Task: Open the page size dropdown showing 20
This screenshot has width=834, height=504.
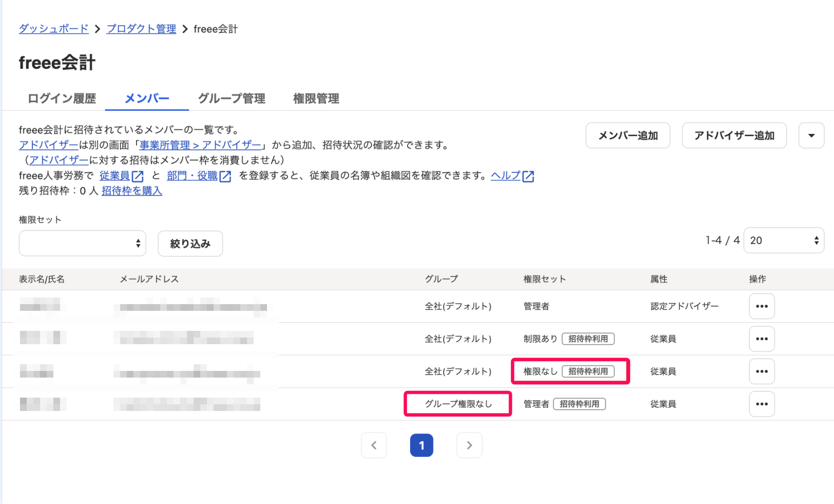Action: pos(784,240)
